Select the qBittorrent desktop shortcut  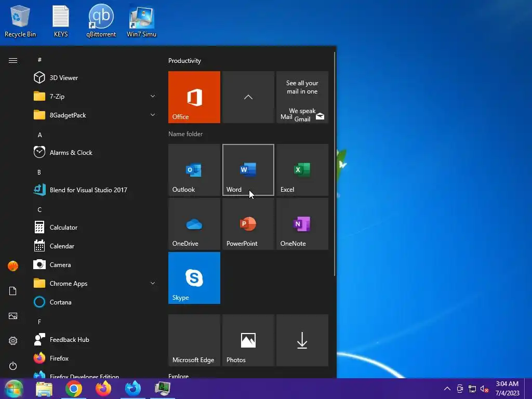(x=101, y=21)
